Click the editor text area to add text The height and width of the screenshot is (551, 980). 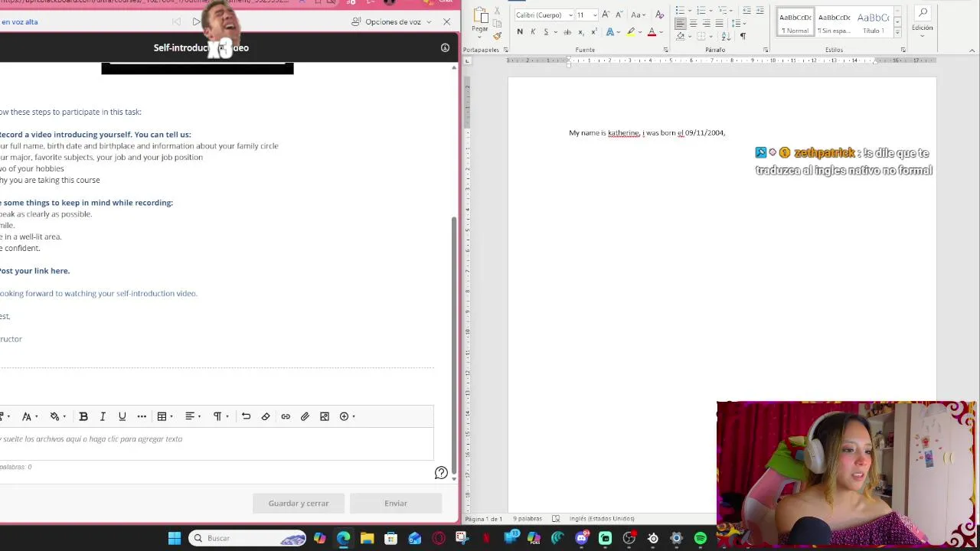point(217,444)
